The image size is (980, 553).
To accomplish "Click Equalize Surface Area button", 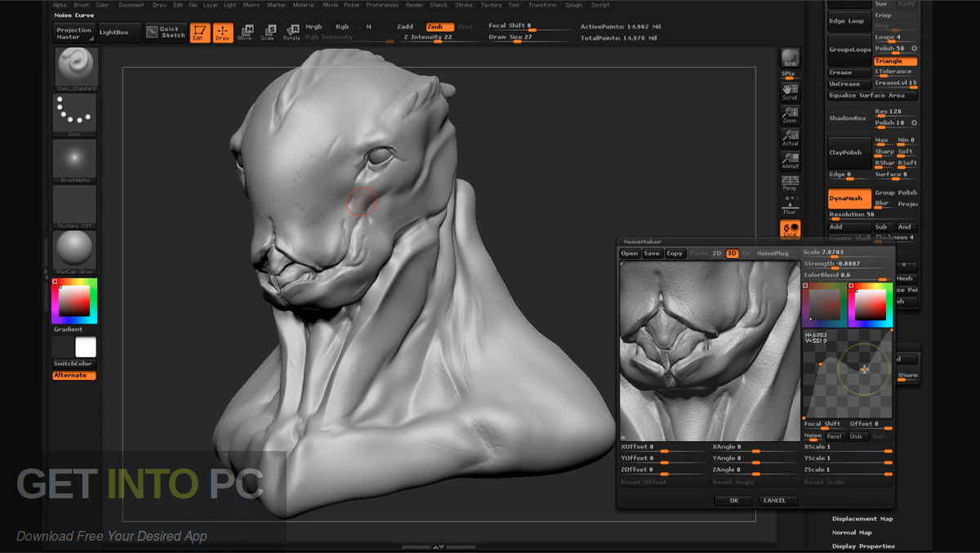I will [x=872, y=96].
